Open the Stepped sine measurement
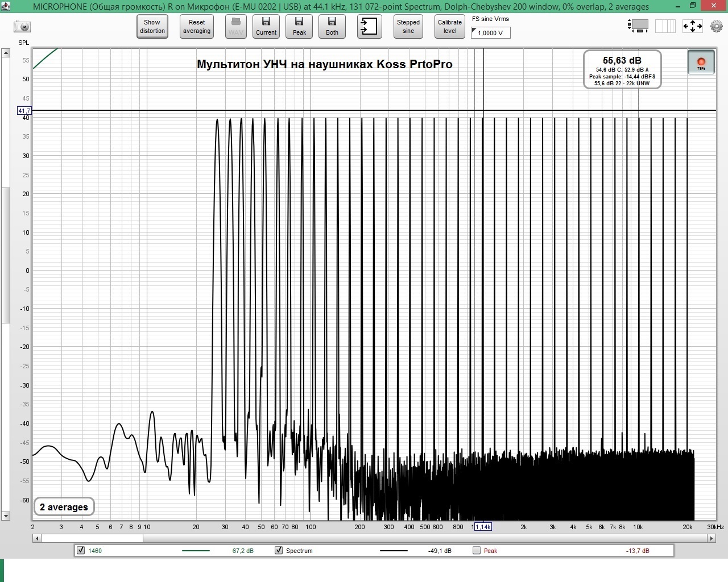Viewport: 728px width, 582px height. pos(408,27)
